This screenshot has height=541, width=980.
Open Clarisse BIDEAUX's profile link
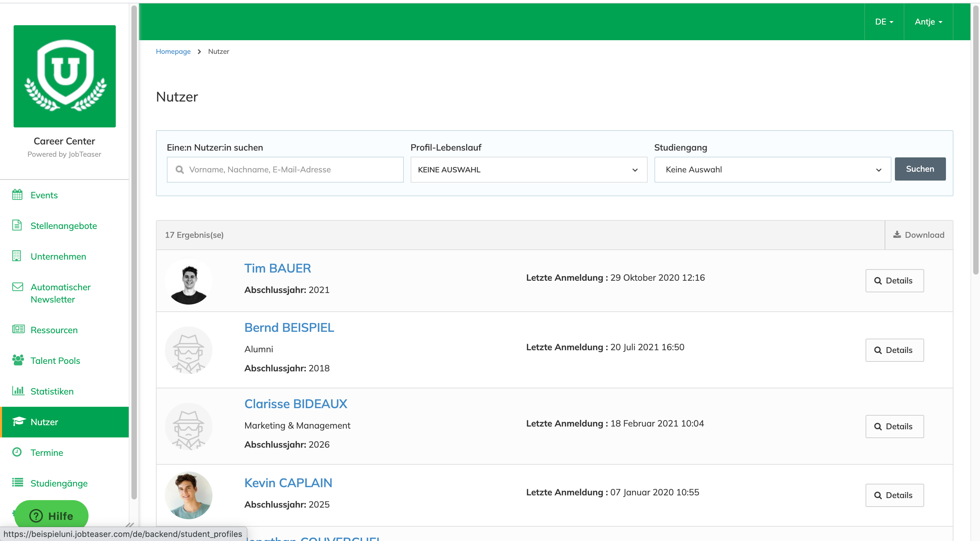point(296,404)
